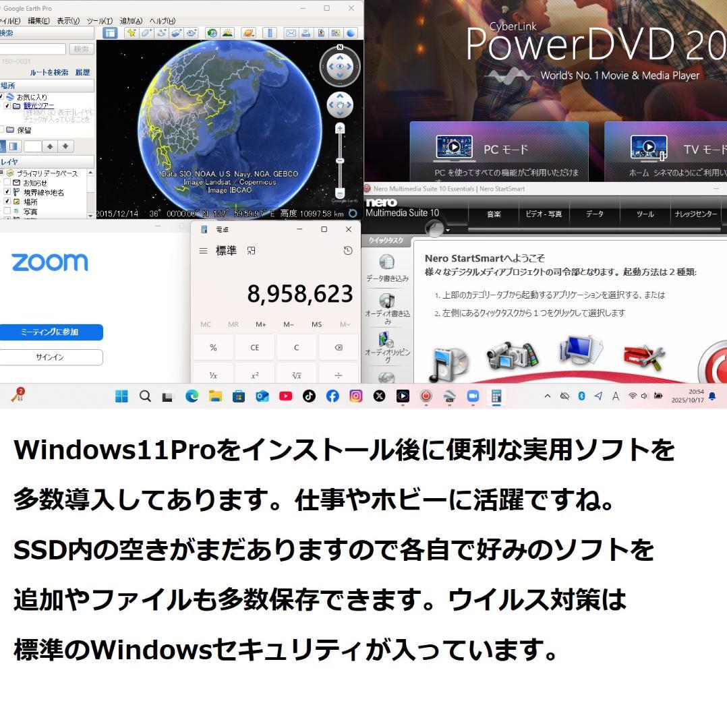Click the 履歴 link in search panel
This screenshot has width=727, height=728.
[83, 72]
